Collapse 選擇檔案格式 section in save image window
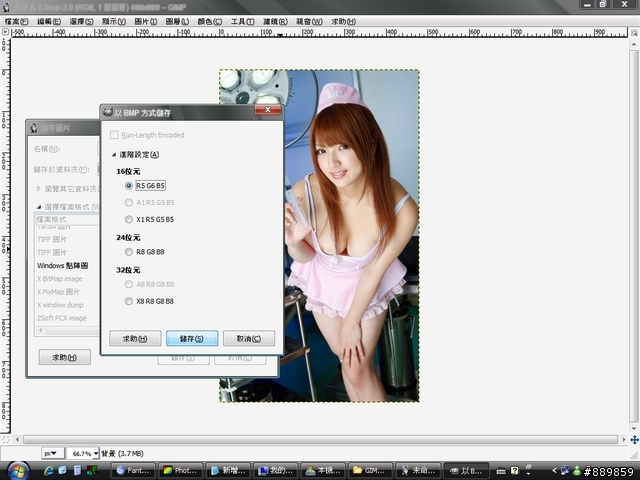Image resolution: width=640 pixels, height=480 pixels. [x=39, y=207]
